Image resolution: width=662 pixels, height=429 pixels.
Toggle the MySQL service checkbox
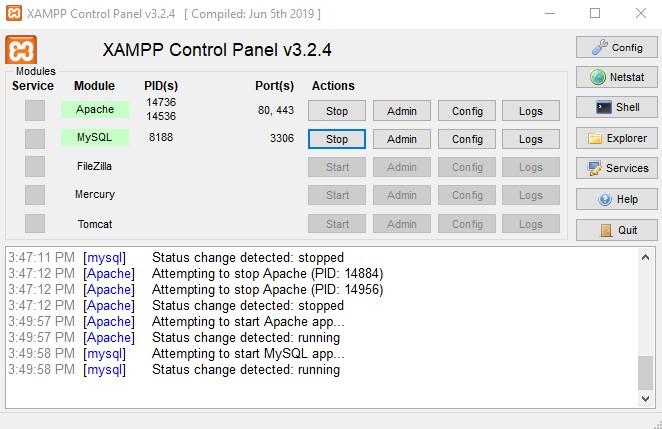[35, 138]
